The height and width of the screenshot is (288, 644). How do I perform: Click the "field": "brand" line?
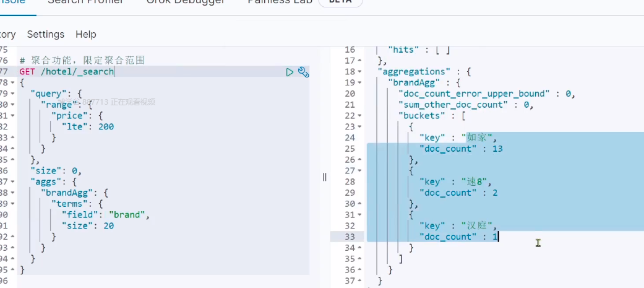[106, 215]
